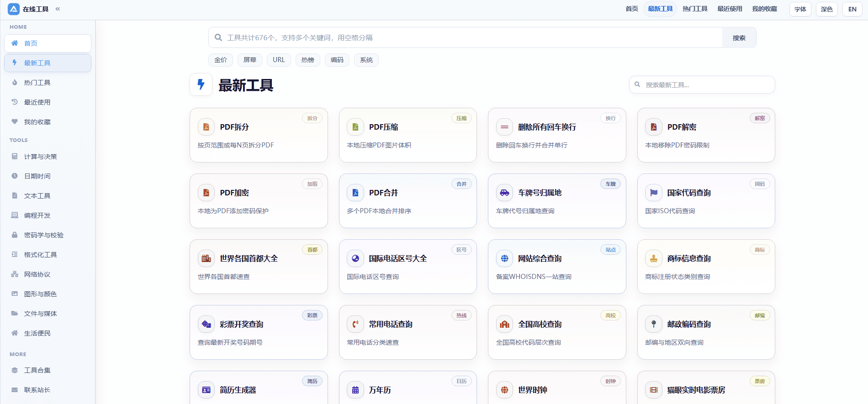Click the 世界各国首都大全 icon
Viewport: 868px width, 404px height.
206,258
